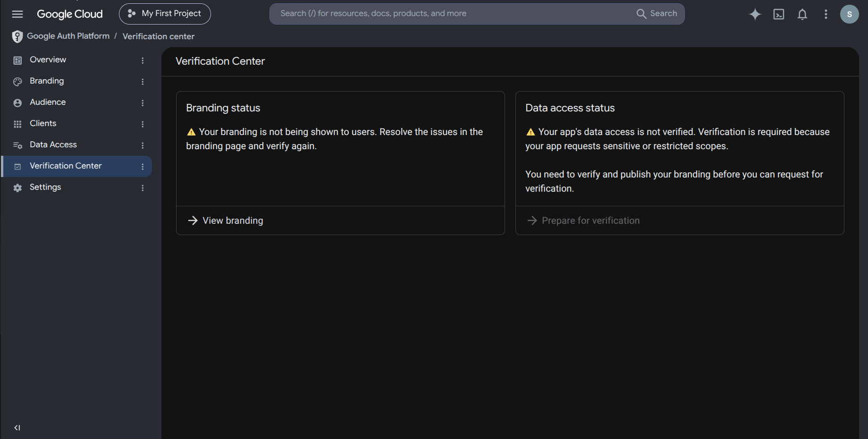Open the notifications bell

point(802,14)
